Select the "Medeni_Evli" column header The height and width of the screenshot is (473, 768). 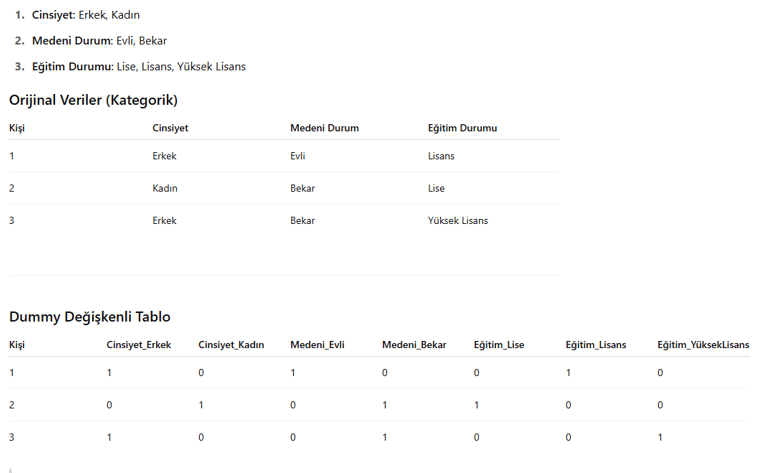[x=317, y=345]
